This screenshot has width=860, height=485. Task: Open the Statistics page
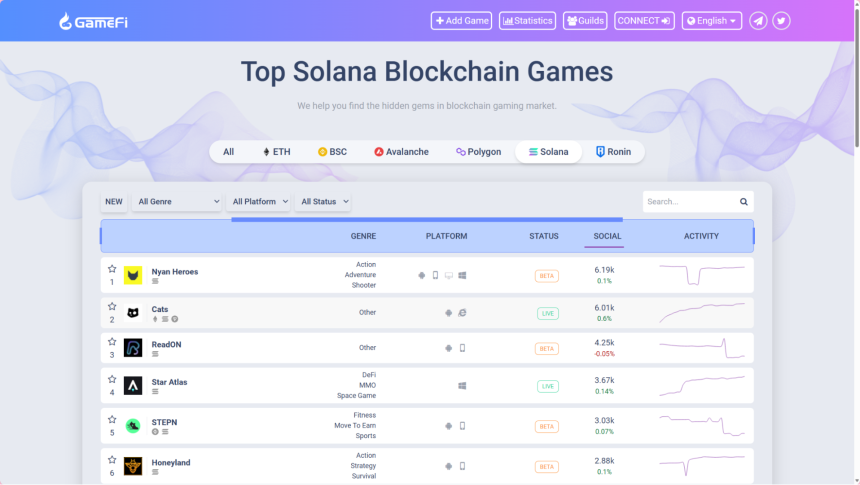[x=527, y=21]
